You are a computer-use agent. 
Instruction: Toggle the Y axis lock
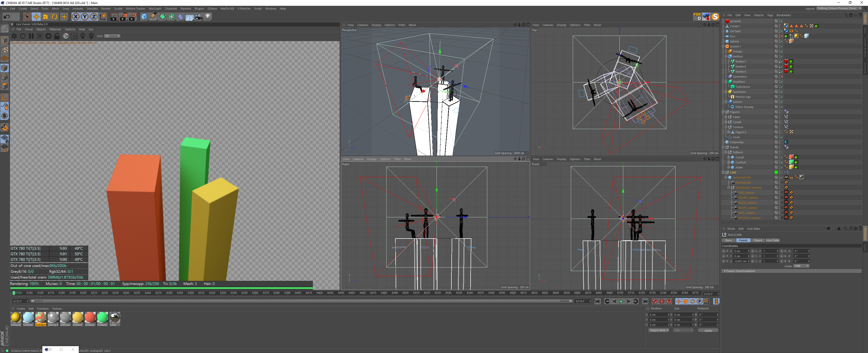[x=85, y=16]
